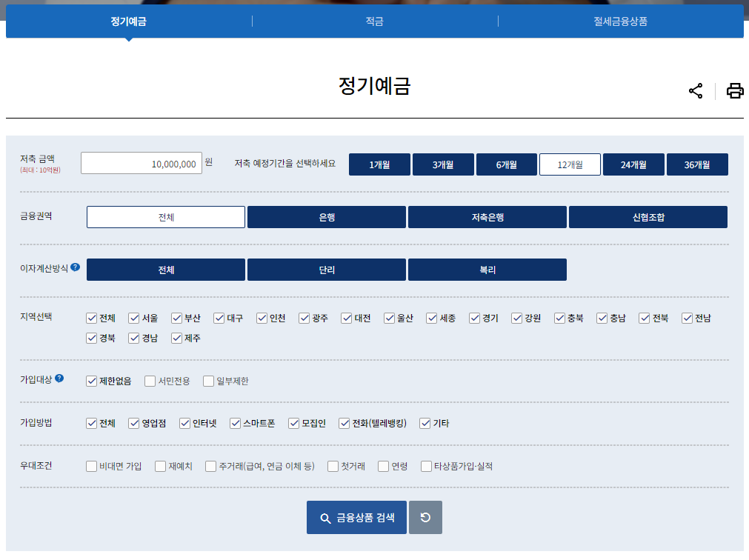The height and width of the screenshot is (560, 749).
Task: Select the 1개월 period button
Action: pyautogui.click(x=379, y=164)
